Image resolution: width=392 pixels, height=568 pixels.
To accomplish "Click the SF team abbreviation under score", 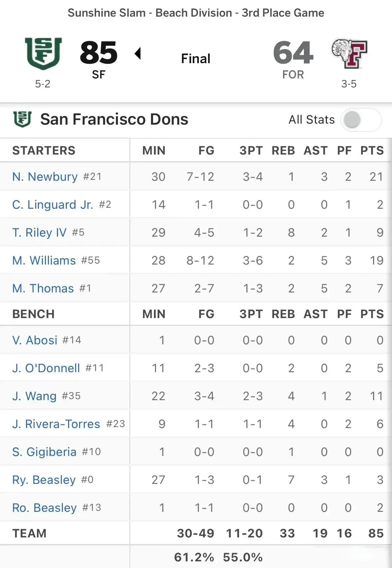I will pos(99,74).
